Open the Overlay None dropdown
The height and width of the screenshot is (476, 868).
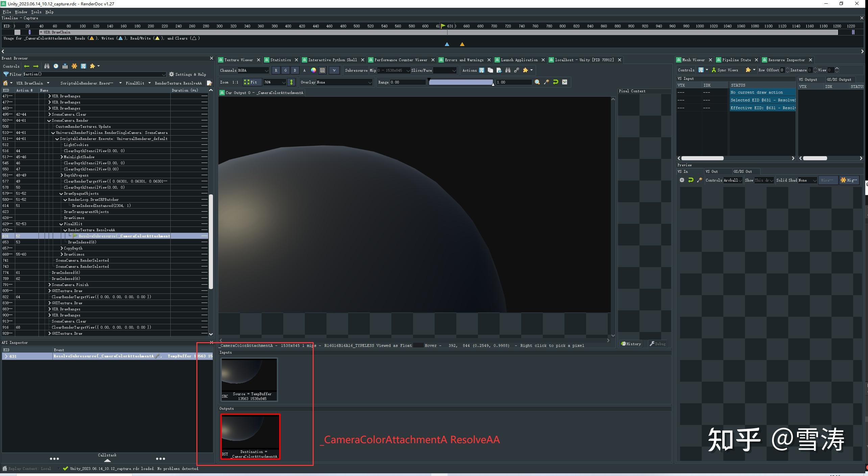344,82
